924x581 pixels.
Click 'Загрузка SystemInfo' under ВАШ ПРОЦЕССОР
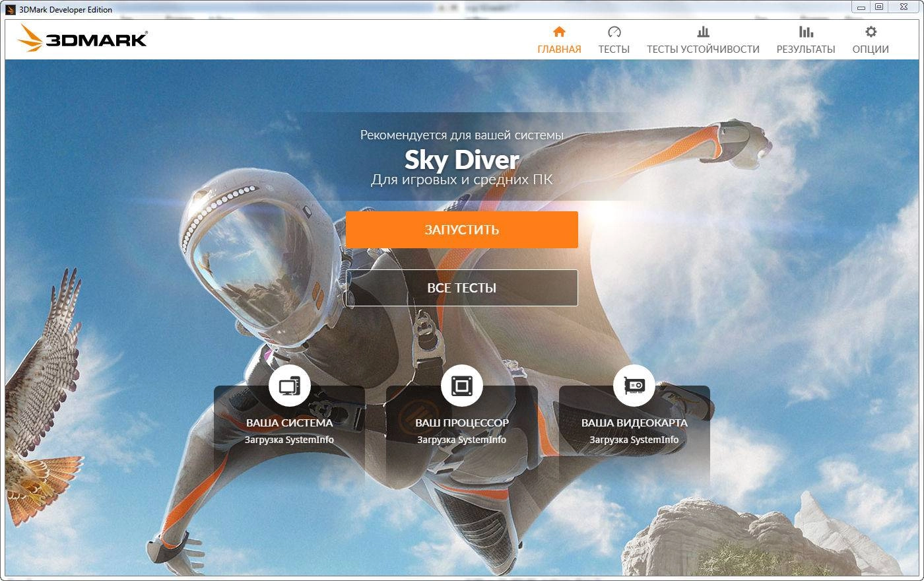tap(462, 440)
